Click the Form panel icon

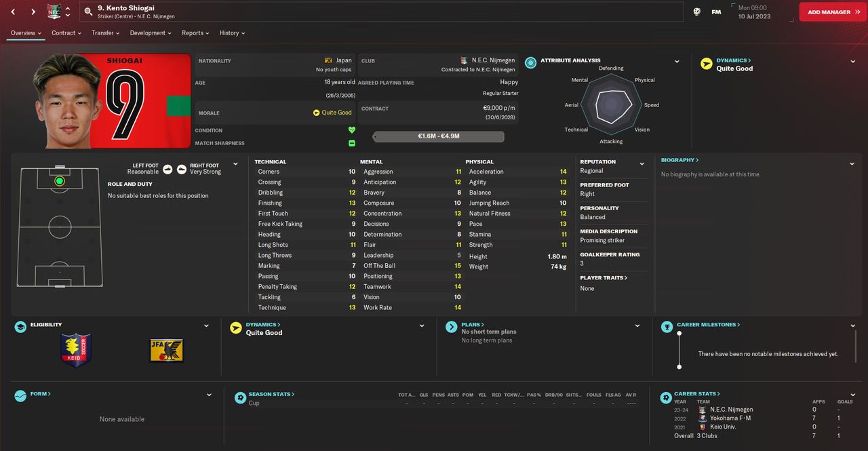[x=20, y=395]
